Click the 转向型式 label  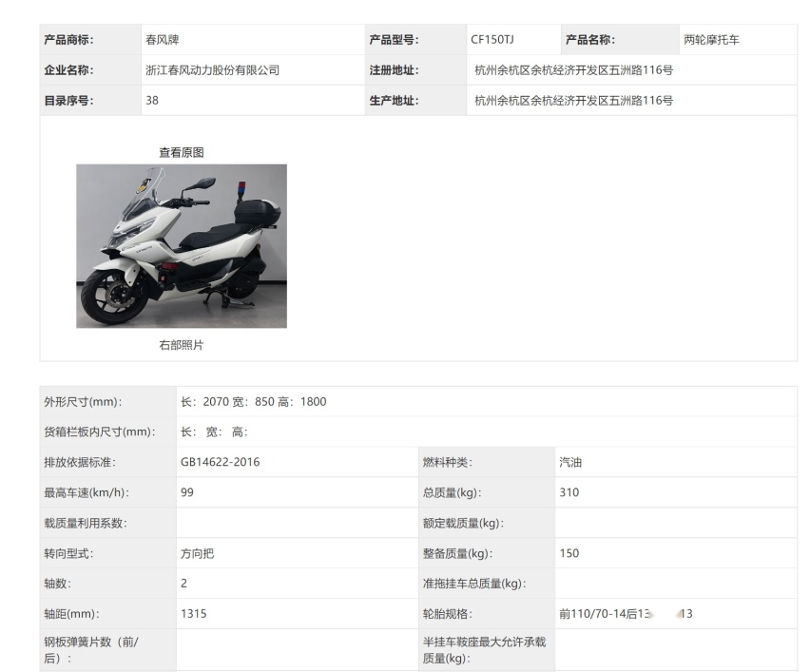click(68, 554)
